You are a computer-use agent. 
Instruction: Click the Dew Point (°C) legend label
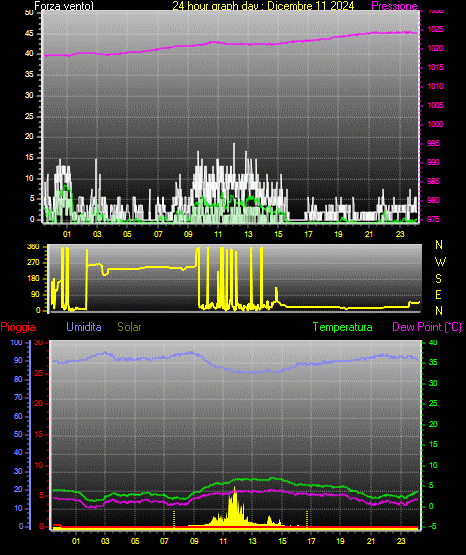point(427,327)
